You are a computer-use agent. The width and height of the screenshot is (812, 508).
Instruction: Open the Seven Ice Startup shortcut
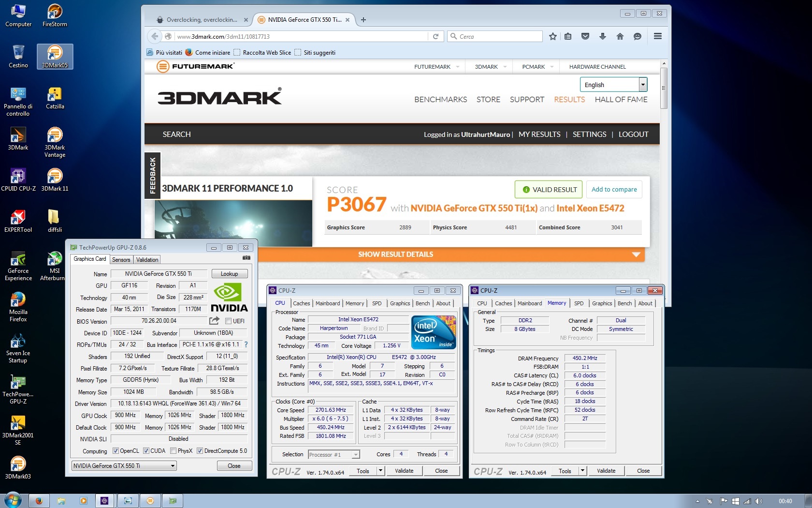[x=18, y=347]
